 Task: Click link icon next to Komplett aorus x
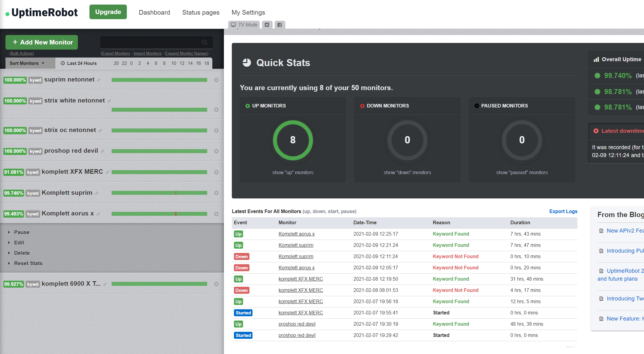pos(98,214)
